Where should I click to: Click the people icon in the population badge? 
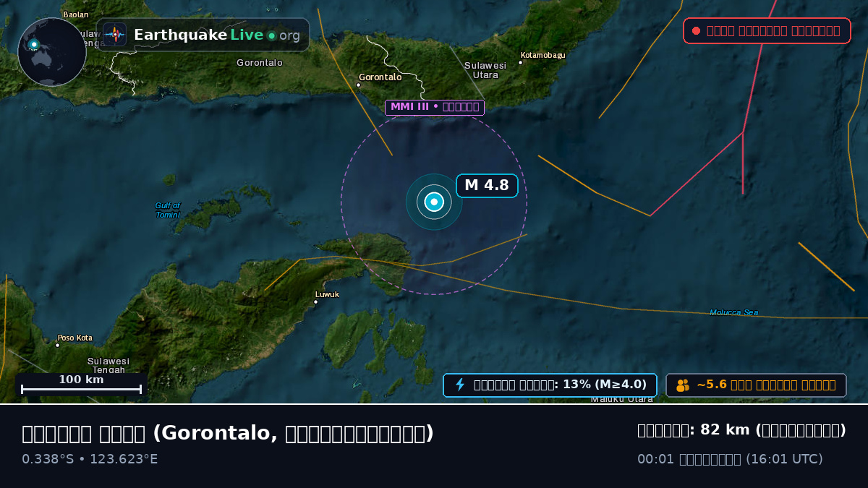coord(683,385)
